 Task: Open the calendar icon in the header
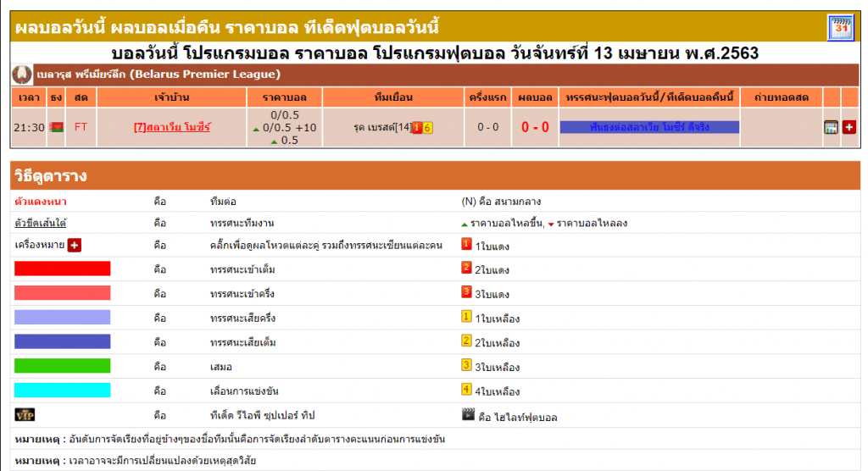(x=840, y=27)
